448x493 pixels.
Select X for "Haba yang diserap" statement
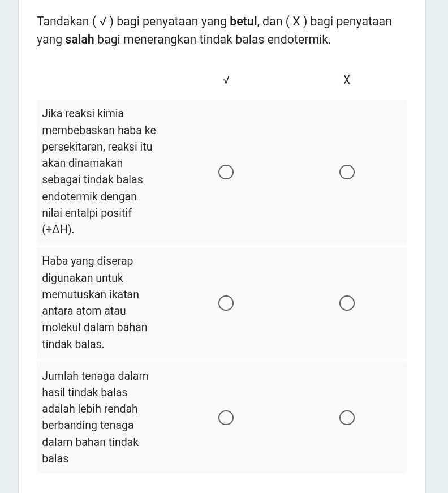tap(347, 303)
